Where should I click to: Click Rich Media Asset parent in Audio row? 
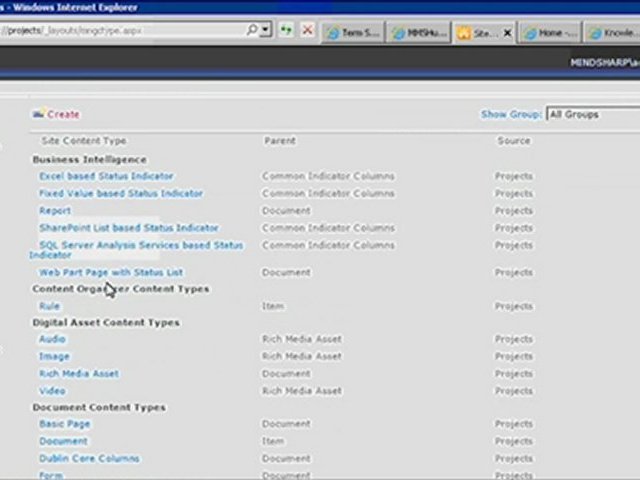pos(302,339)
